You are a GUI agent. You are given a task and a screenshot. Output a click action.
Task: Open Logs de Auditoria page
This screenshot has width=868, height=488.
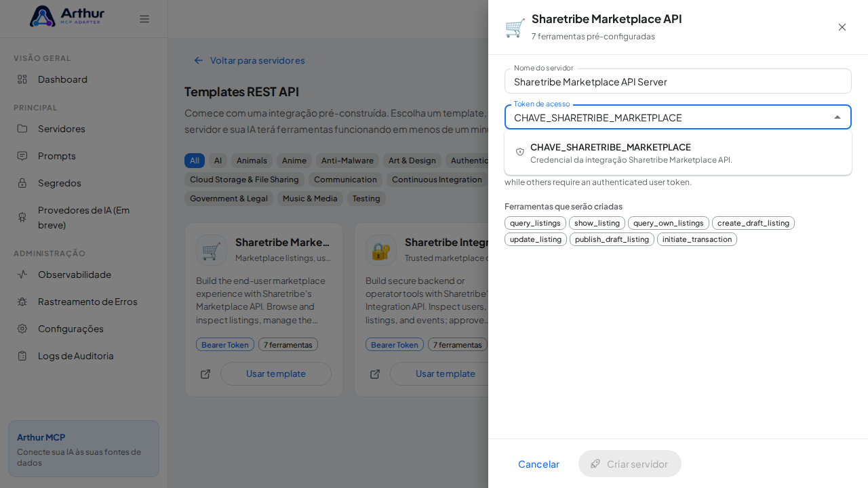coord(84,356)
